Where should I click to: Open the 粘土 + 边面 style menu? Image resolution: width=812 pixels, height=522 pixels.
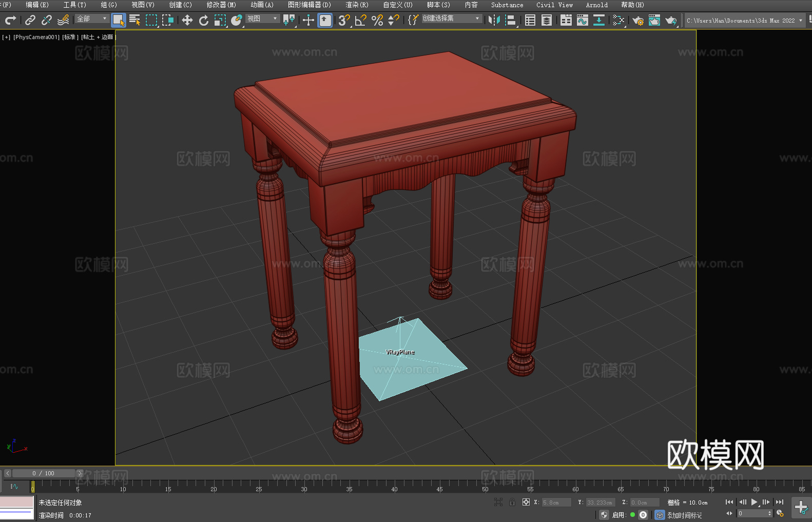click(x=97, y=37)
